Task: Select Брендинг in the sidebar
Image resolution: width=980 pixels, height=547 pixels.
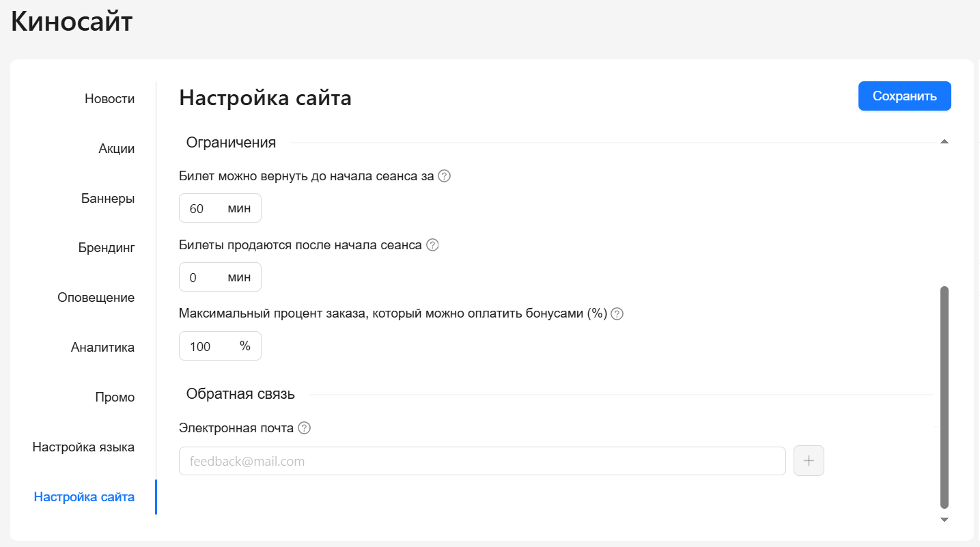Action: pyautogui.click(x=106, y=248)
